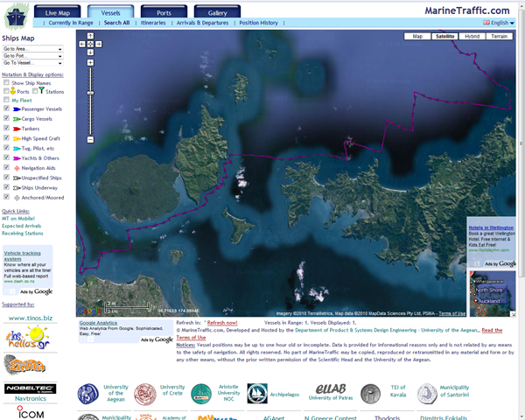The height and width of the screenshot is (420, 525).
Task: Click the yellow High Speed Craft icon
Action: 17,138
